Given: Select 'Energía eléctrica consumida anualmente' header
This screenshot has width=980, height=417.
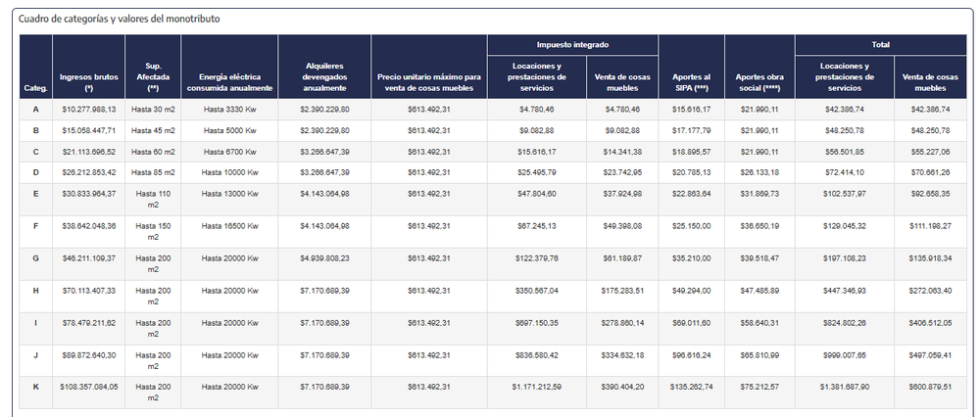Looking at the screenshot, I should (229, 82).
